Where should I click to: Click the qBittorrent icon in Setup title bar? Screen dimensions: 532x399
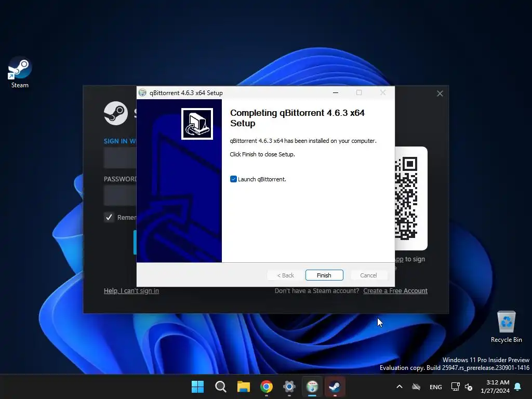point(142,92)
